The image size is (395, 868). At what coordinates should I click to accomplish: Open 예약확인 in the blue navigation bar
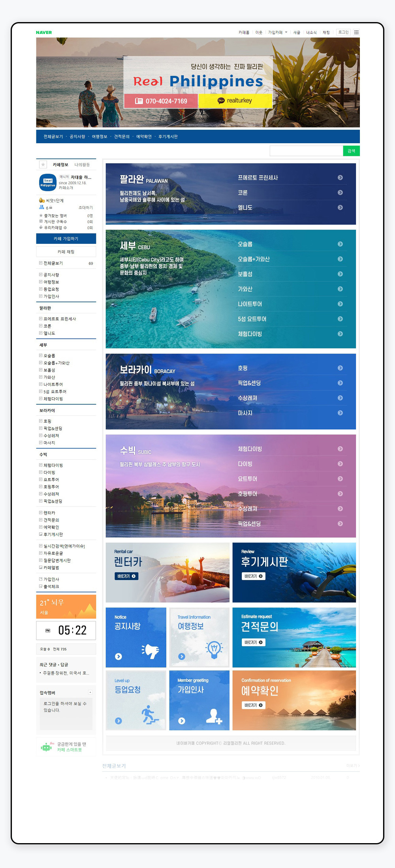click(144, 137)
